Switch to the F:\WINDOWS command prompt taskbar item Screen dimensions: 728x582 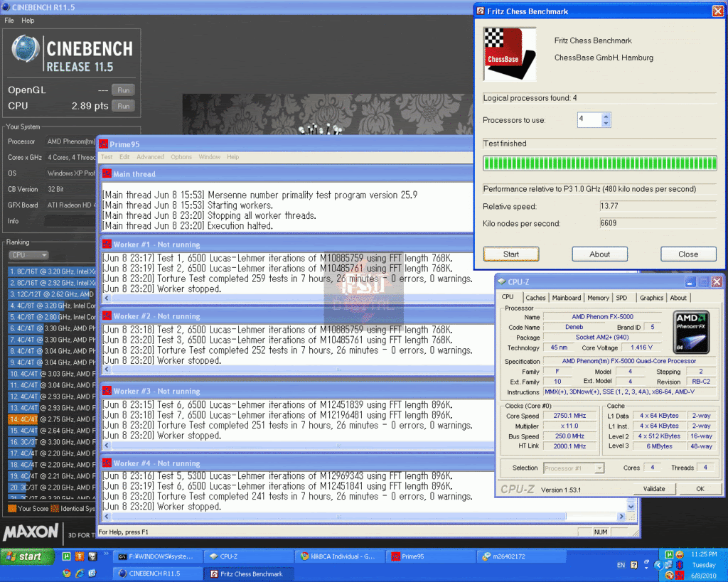pos(159,556)
